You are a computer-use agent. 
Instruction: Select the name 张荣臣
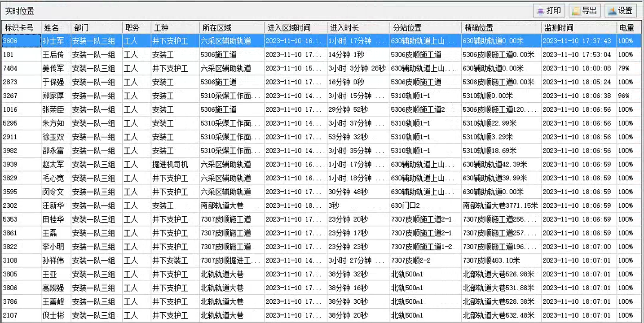(53, 110)
